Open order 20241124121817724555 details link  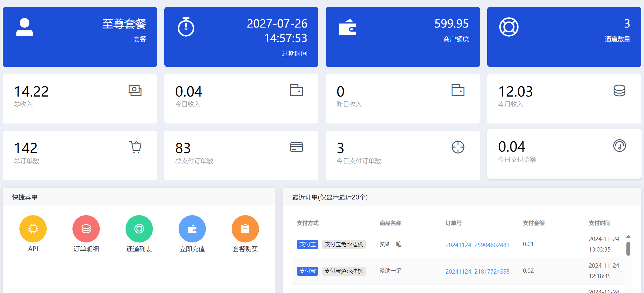477,272
